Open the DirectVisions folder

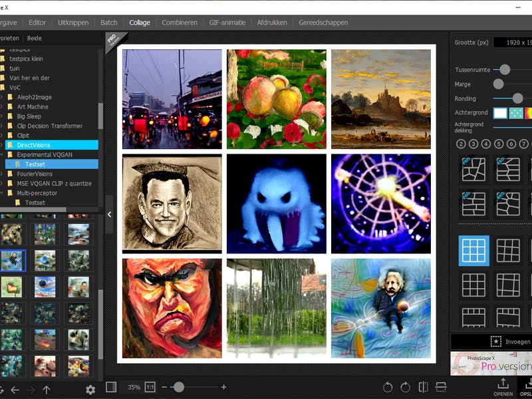(52, 145)
